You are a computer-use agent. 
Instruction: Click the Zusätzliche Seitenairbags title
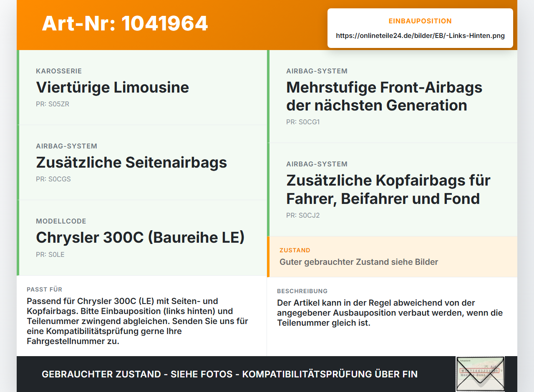131,162
